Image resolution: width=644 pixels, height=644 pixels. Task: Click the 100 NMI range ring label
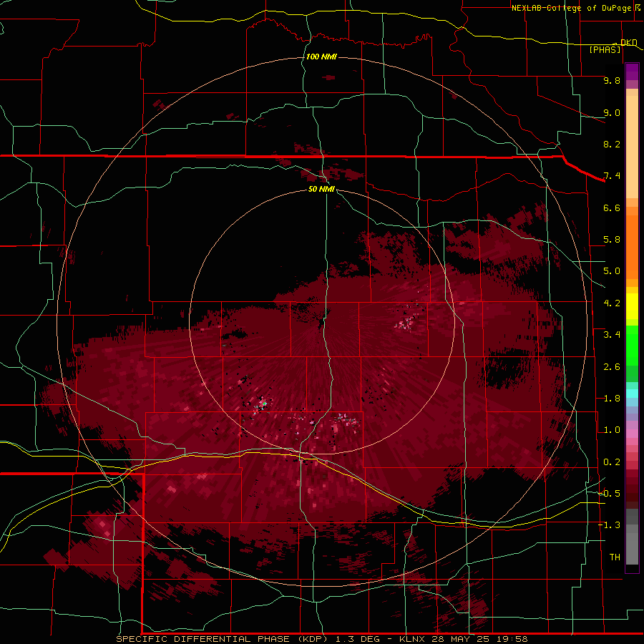(321, 57)
